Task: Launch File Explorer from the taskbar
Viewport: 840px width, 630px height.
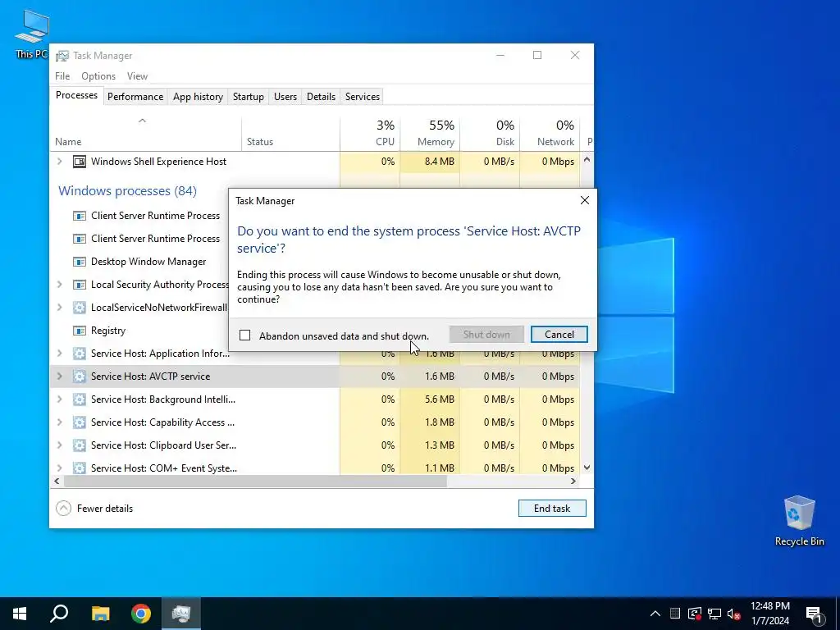Action: tap(100, 614)
